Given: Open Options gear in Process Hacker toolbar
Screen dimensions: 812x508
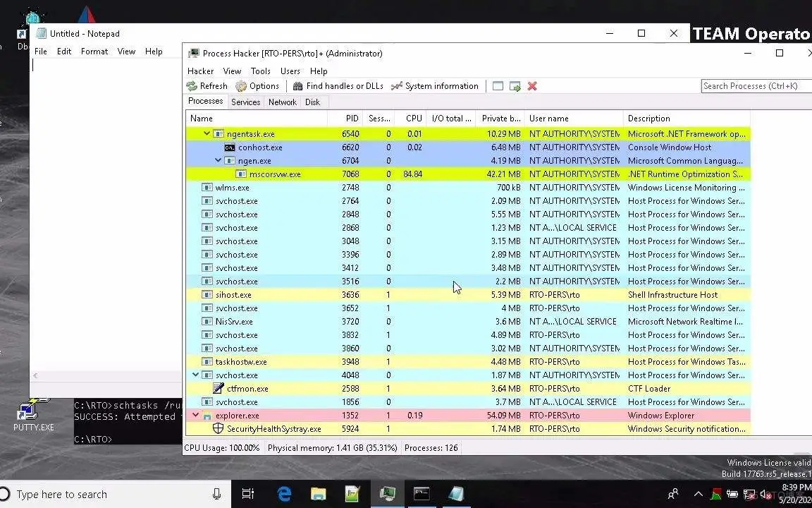Looking at the screenshot, I should click(x=241, y=86).
